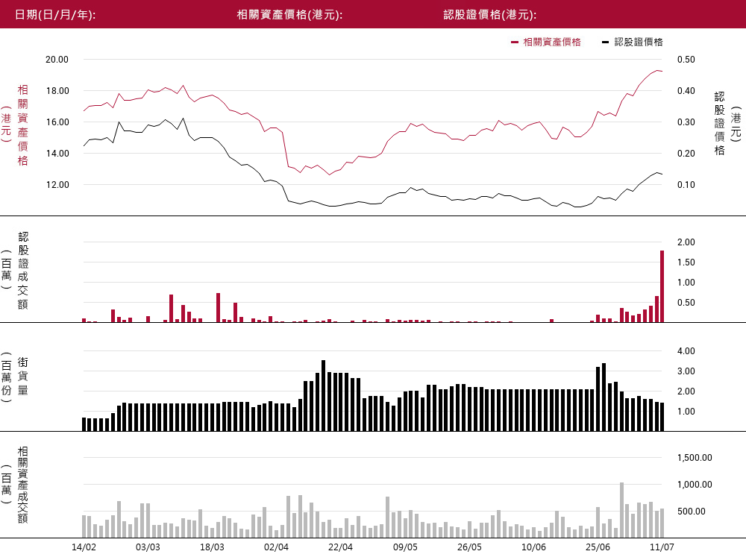Click the 1.50 warrant turnover axis value
Image resolution: width=746 pixels, height=560 pixels.
tap(686, 262)
